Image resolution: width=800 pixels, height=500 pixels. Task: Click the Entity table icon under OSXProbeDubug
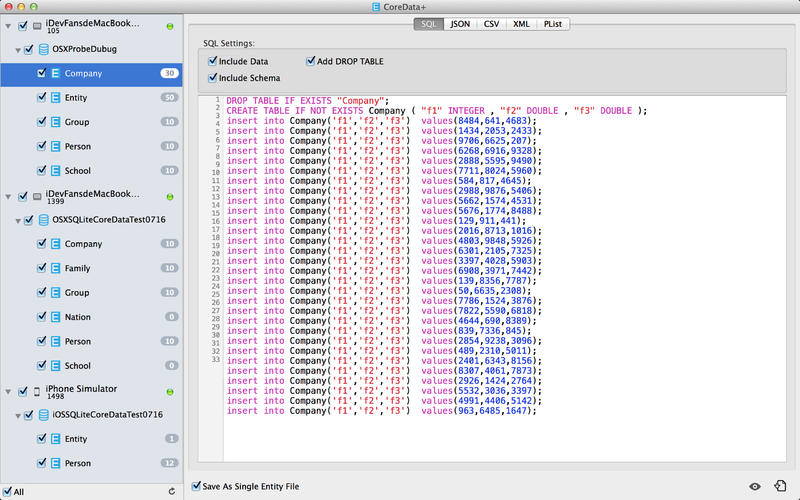56,97
